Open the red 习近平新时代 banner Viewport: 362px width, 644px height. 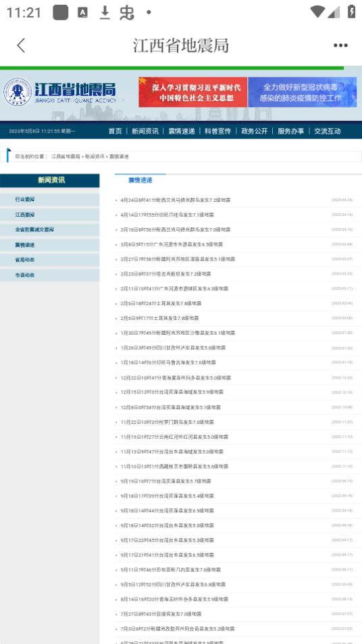pos(192,92)
